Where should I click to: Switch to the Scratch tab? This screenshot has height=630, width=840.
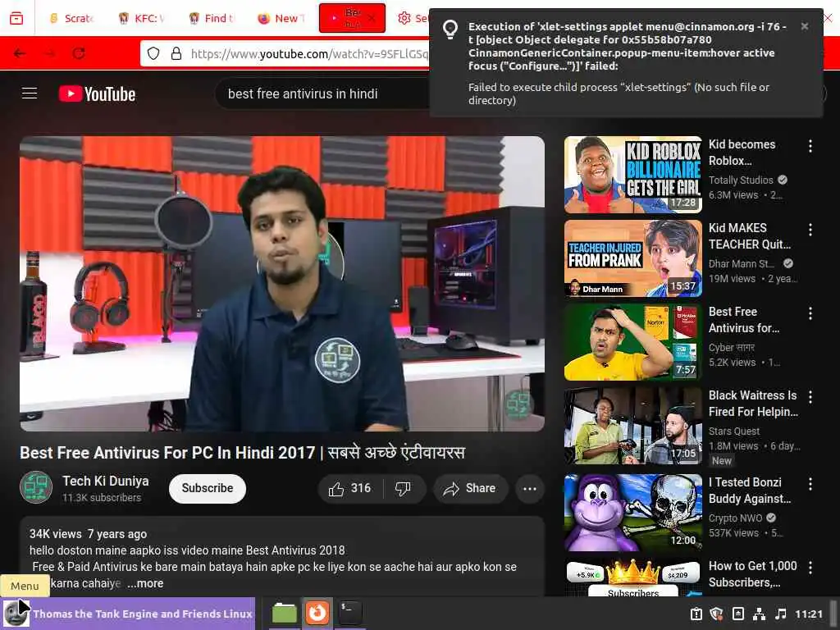pyautogui.click(x=71, y=18)
